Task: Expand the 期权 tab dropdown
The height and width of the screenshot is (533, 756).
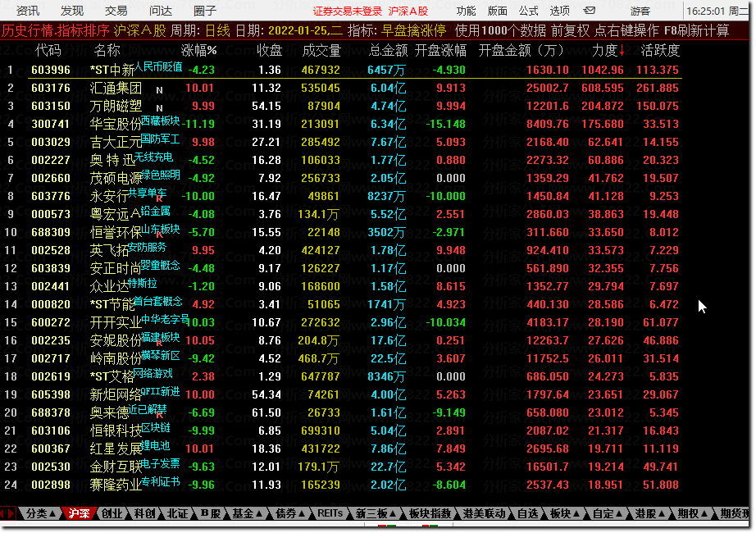Action: pos(693,513)
